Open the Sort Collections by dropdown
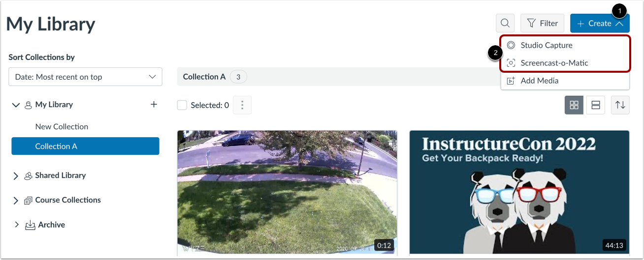Screen dimensions: 644x260 (85, 77)
